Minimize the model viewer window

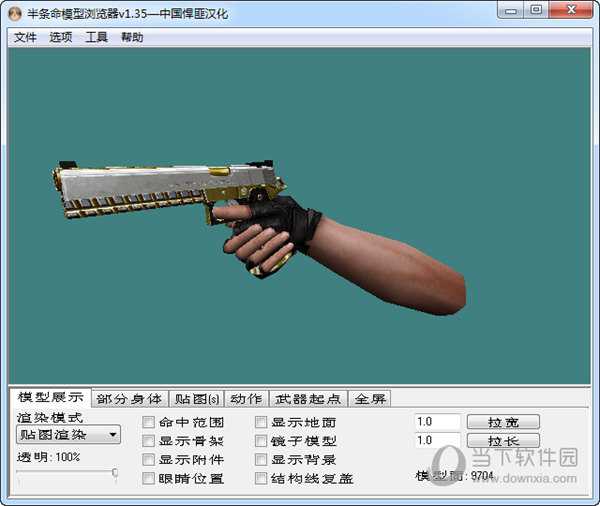[x=511, y=10]
